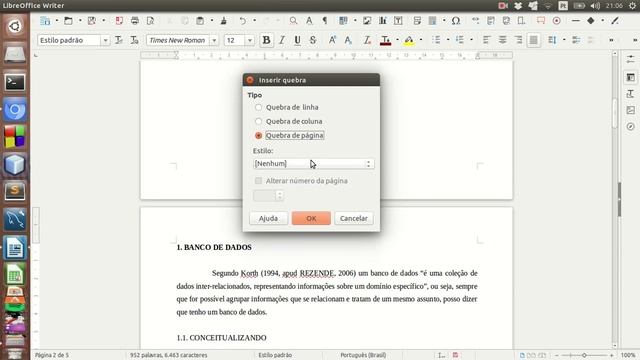Select Quebra de coluna radio button
640x360 pixels.
click(x=258, y=121)
